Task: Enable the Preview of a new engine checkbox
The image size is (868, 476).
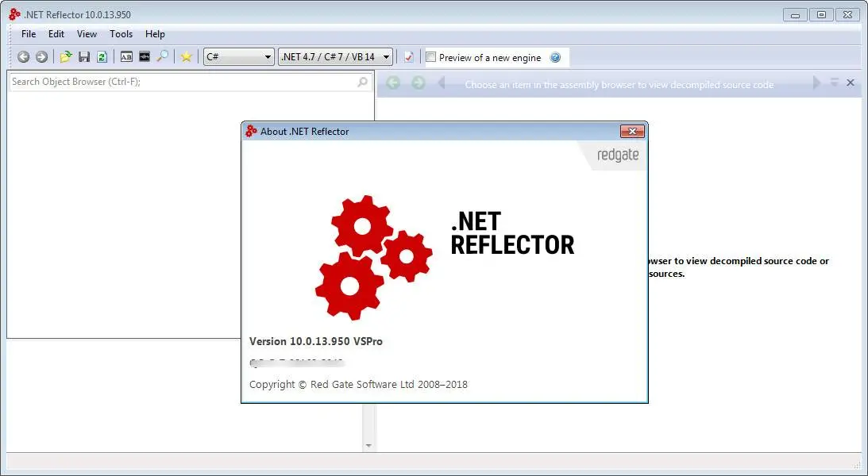Action: coord(430,57)
